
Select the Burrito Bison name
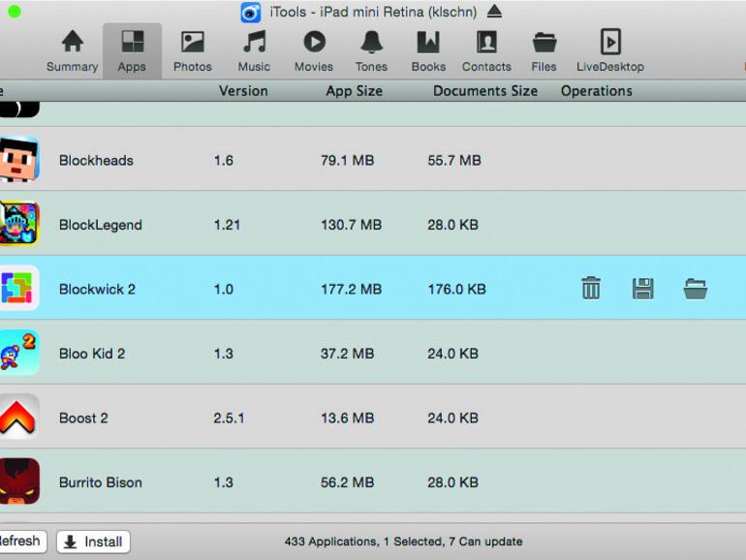pyautogui.click(x=101, y=482)
